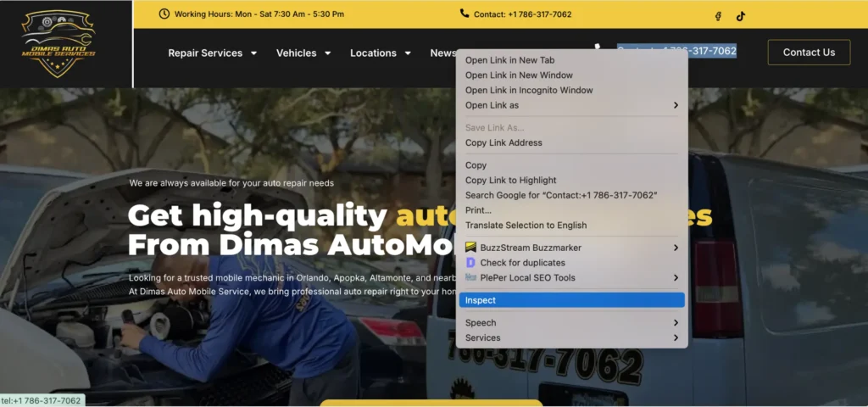Click the Contact number in yellow top bar
Image resolution: width=868 pixels, height=407 pixels.
[522, 14]
